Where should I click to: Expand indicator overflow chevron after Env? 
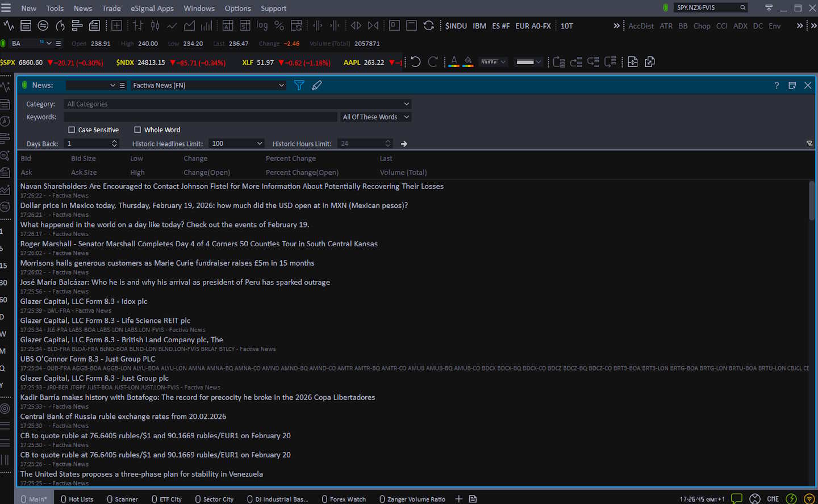point(800,26)
